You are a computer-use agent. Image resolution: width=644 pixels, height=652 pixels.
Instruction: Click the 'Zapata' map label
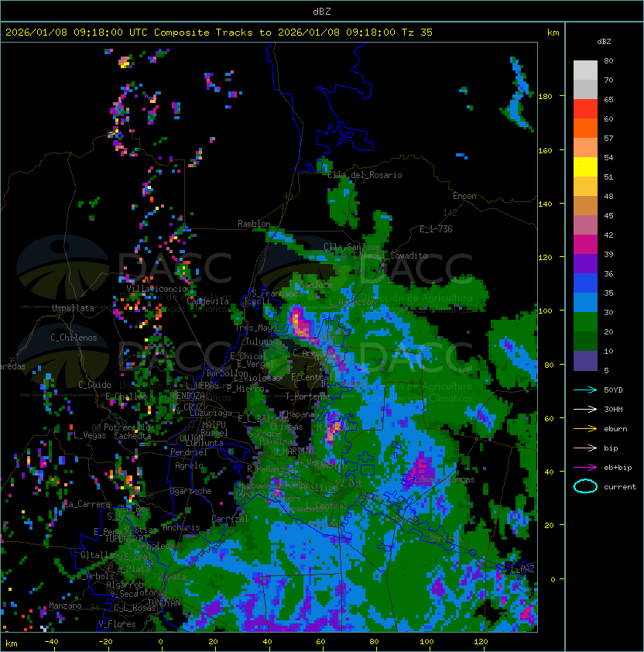coord(172,577)
